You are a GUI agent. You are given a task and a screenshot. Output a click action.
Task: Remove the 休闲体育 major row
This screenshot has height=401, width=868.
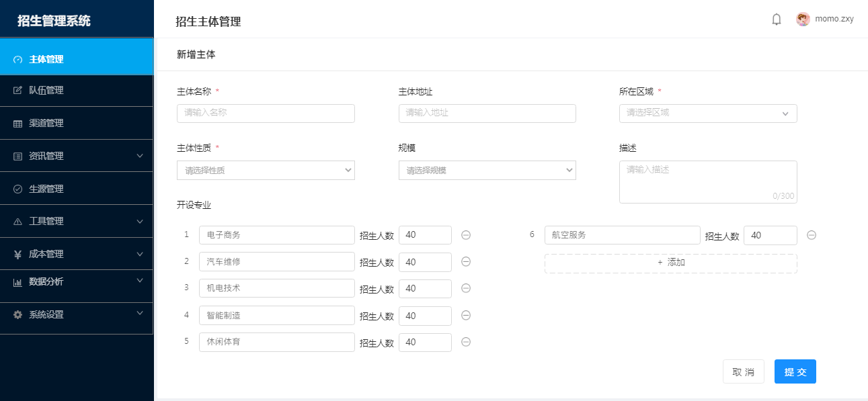click(466, 342)
